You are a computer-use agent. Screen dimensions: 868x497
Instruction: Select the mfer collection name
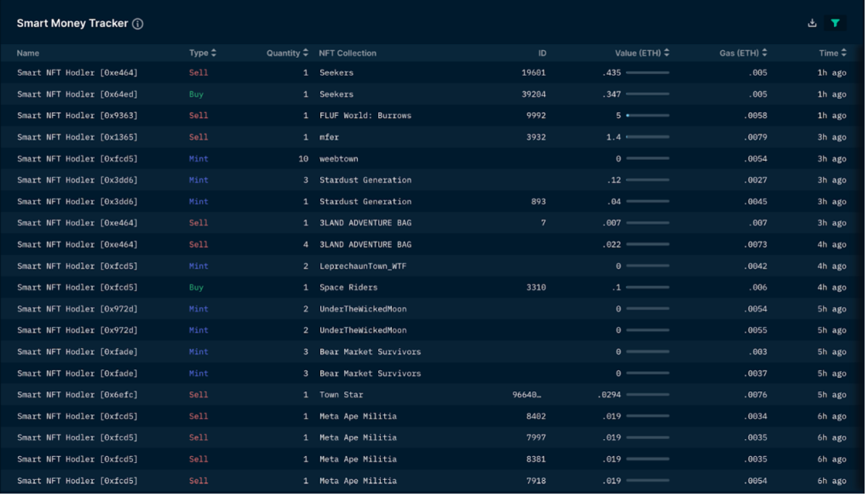tap(329, 137)
